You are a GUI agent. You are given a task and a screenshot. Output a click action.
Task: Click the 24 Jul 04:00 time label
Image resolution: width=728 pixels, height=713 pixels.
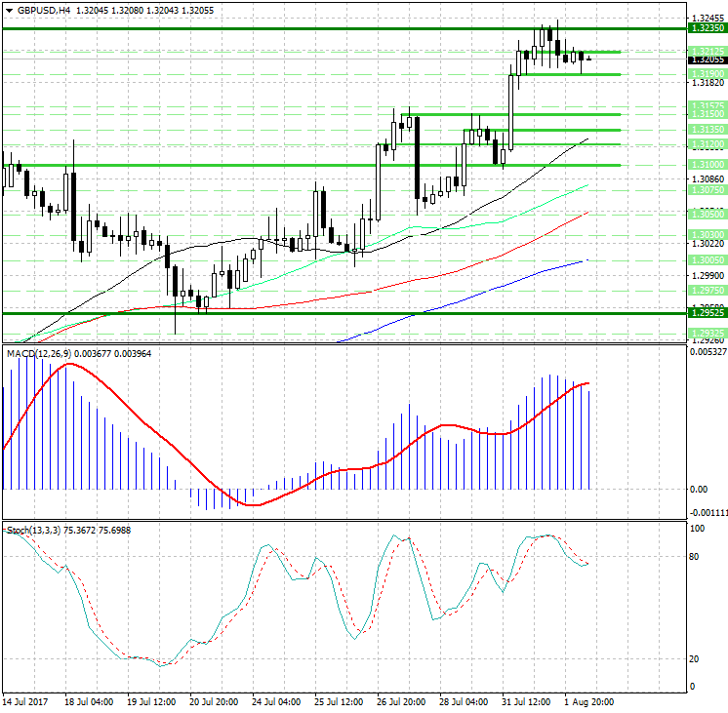tap(274, 701)
